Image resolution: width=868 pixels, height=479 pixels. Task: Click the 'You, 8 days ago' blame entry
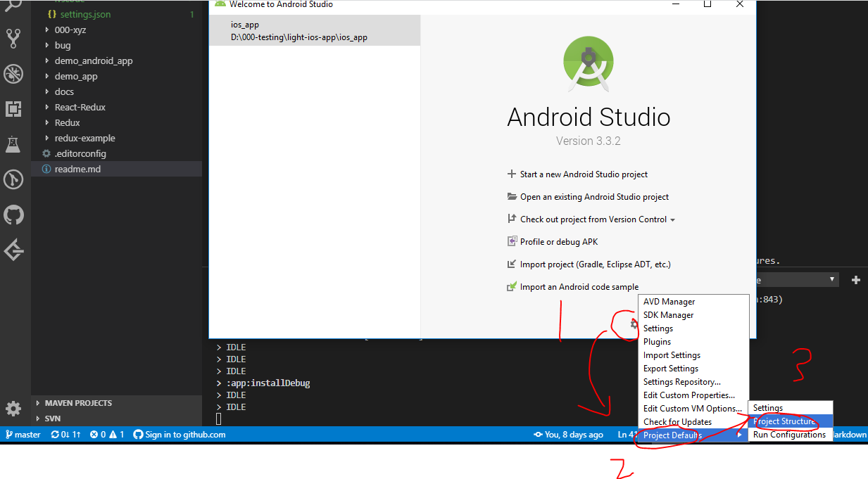pyautogui.click(x=568, y=435)
